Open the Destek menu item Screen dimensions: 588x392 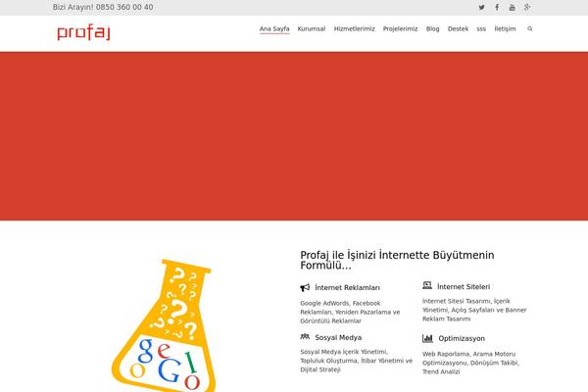click(458, 28)
